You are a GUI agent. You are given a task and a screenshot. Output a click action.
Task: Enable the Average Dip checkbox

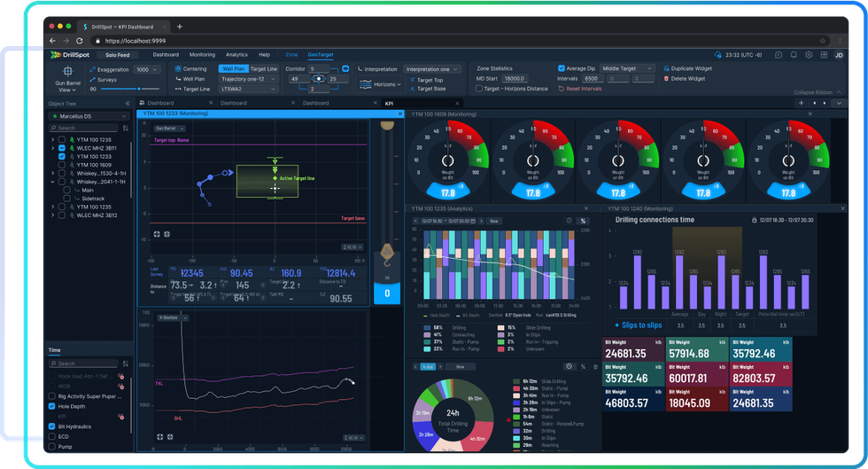click(x=562, y=68)
